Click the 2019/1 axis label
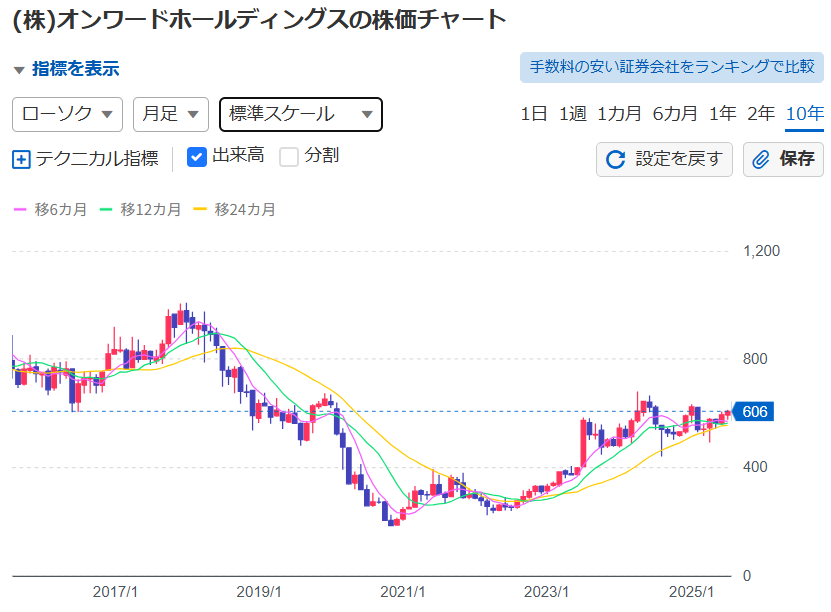 [x=259, y=592]
